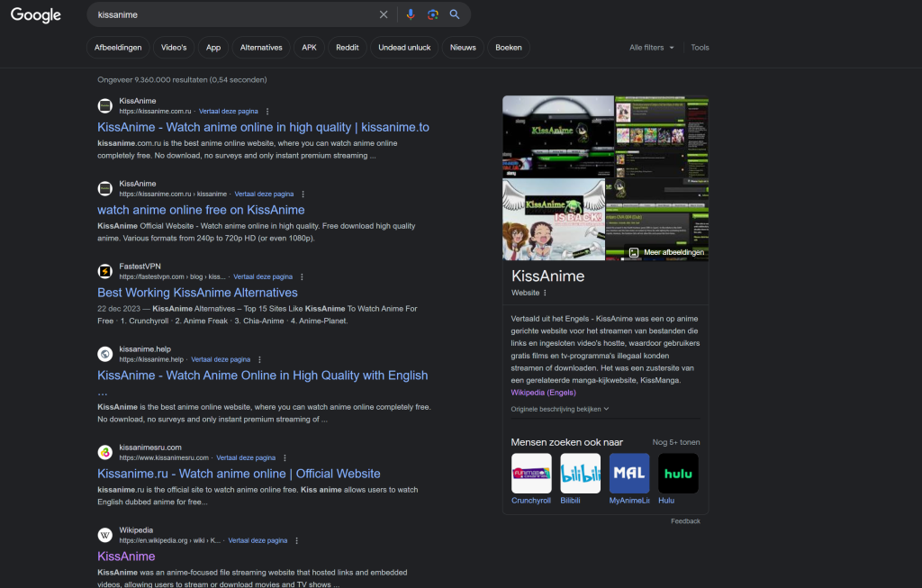922x588 pixels.
Task: Click 'Ongeveer 9.360.000 resultaten' stats text
Action: click(182, 80)
